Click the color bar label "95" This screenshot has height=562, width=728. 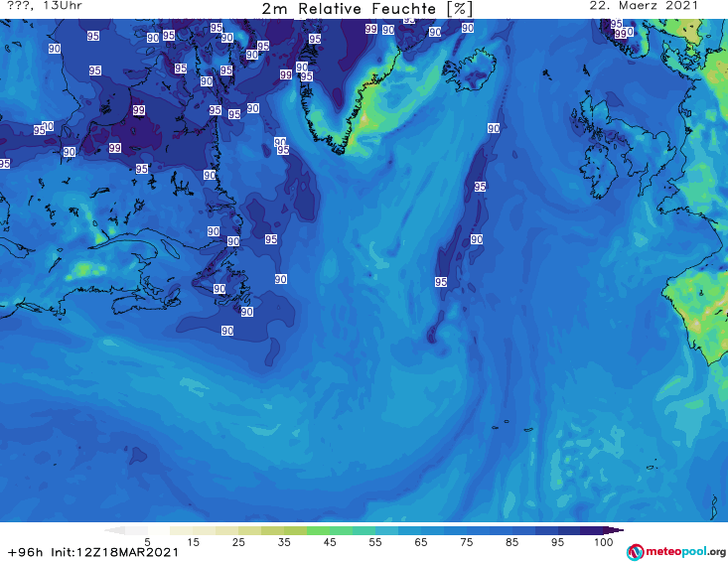pos(557,542)
